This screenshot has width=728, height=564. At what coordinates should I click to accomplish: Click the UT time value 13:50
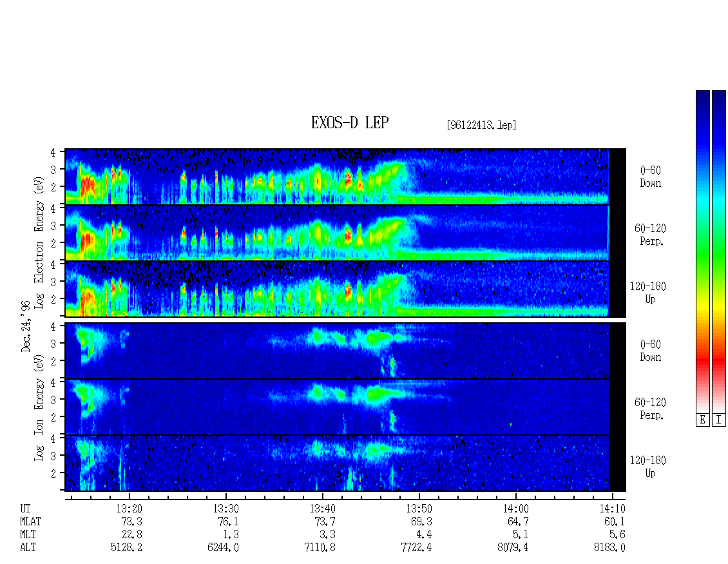419,509
